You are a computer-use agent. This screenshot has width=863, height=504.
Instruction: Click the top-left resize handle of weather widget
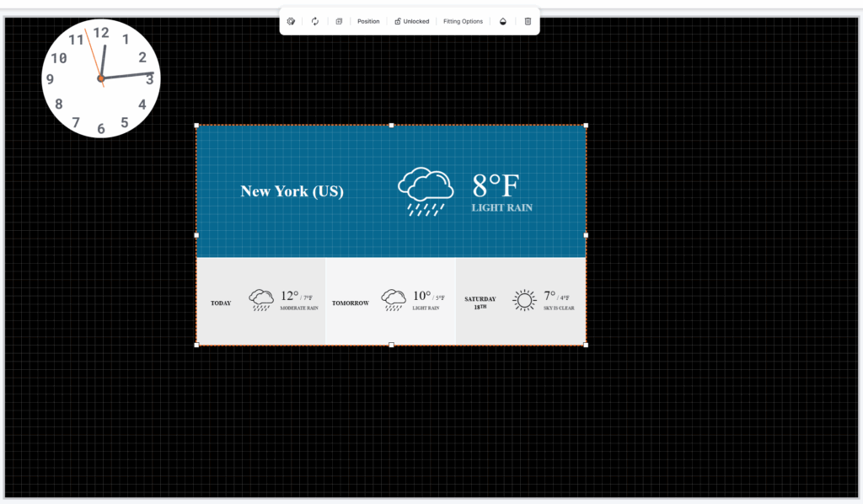click(x=197, y=126)
